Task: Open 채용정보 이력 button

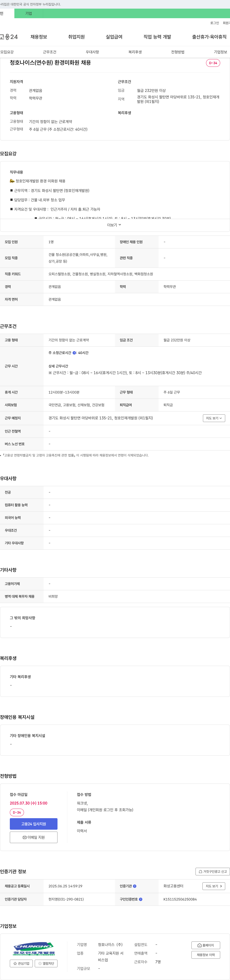Action: [206, 955]
